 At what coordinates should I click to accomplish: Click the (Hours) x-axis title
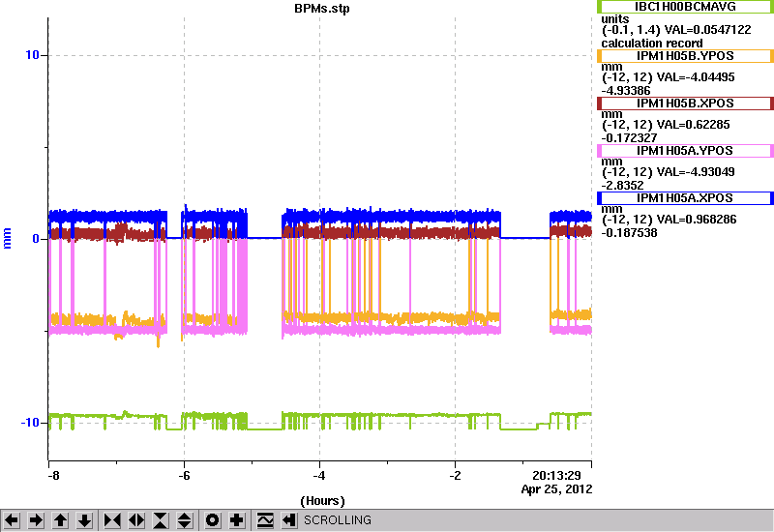click(x=322, y=501)
